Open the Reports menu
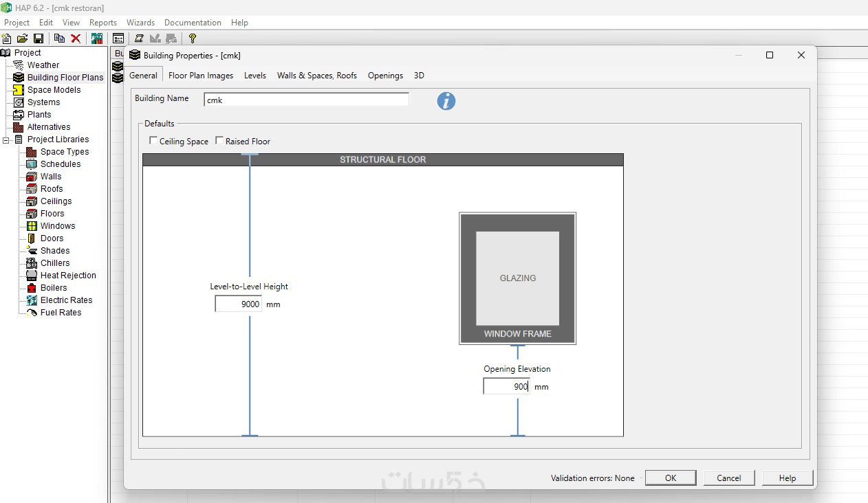Image resolution: width=868 pixels, height=503 pixels. click(103, 23)
